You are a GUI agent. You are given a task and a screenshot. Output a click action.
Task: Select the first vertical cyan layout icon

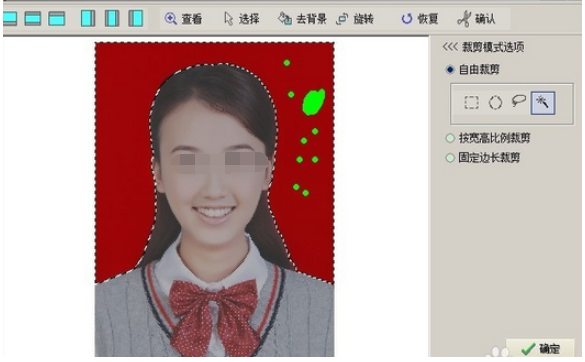coord(88,18)
